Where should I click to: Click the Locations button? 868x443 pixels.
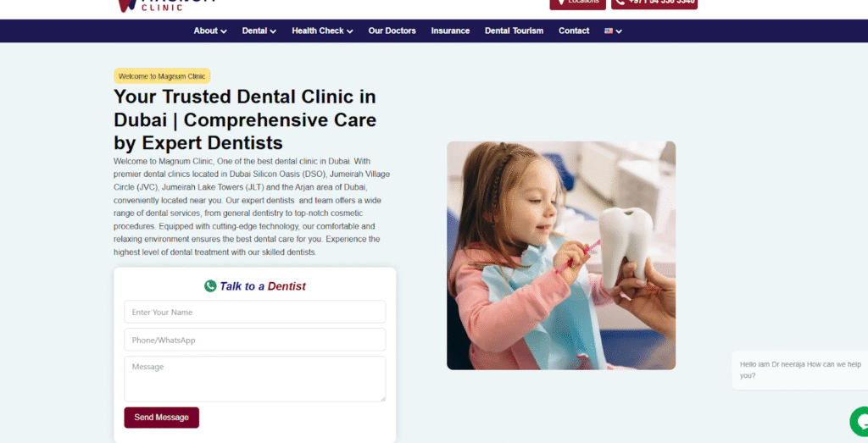(x=578, y=4)
